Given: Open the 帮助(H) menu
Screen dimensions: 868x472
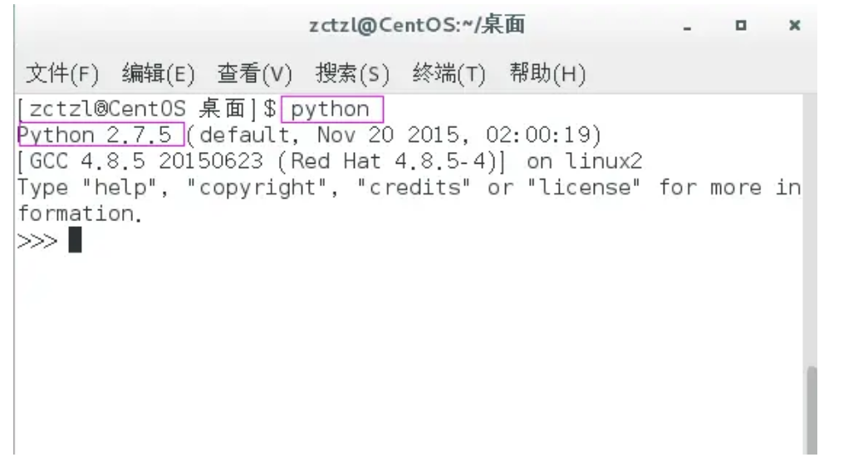Looking at the screenshot, I should 544,78.
